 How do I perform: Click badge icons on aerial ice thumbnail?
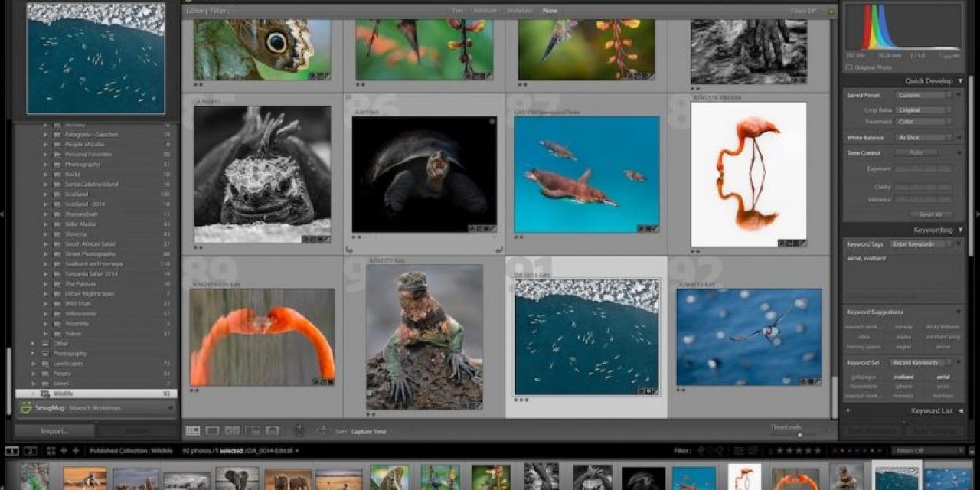(648, 390)
